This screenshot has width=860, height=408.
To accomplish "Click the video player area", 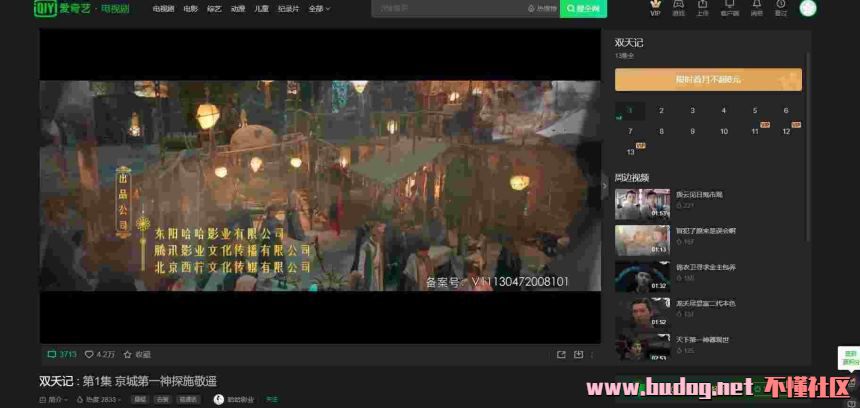I will 320,186.
